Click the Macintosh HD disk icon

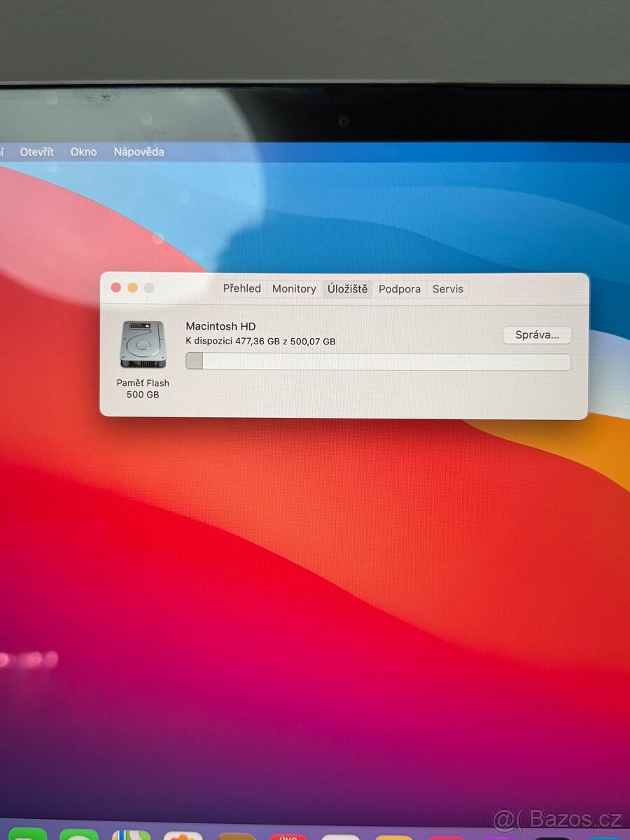pyautogui.click(x=143, y=344)
